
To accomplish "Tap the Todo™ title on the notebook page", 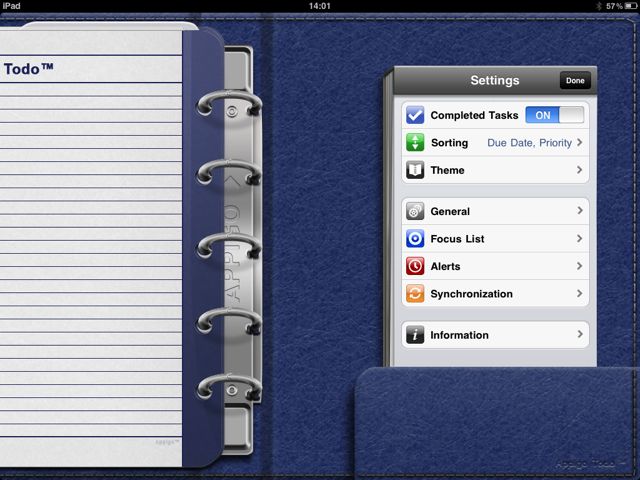I will click(x=29, y=69).
